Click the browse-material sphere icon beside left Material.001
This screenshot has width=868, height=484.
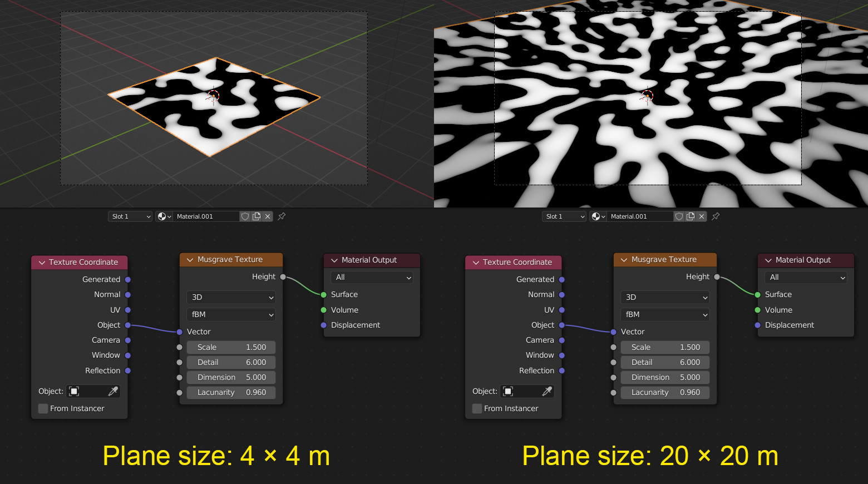pyautogui.click(x=161, y=216)
